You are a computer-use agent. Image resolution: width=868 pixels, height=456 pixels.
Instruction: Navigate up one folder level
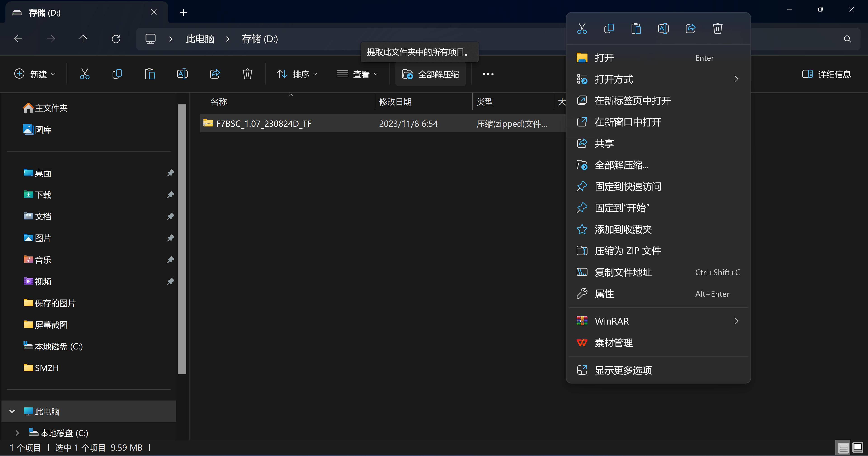(x=83, y=39)
